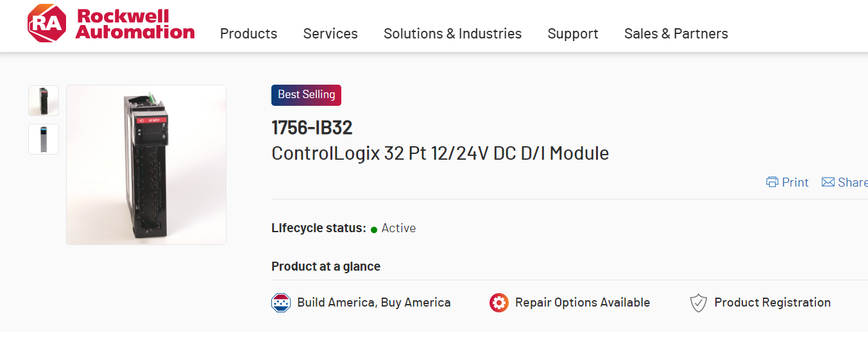868x347 pixels.
Task: Open the Products menu
Action: (248, 33)
